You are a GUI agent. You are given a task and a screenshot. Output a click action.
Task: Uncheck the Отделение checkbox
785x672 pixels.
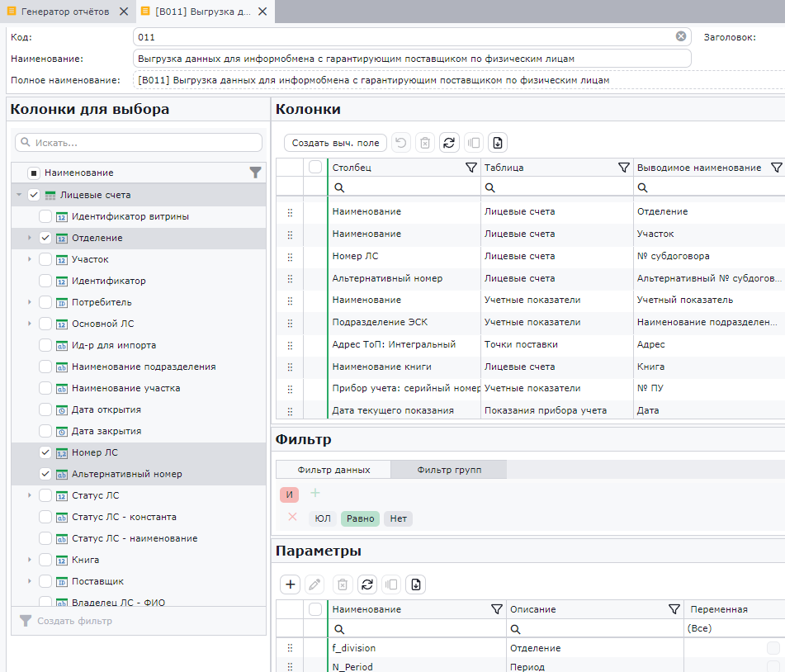(x=45, y=238)
